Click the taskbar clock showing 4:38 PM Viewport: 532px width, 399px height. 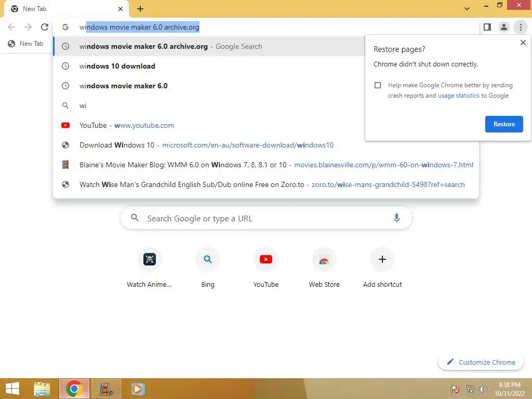[509, 389]
